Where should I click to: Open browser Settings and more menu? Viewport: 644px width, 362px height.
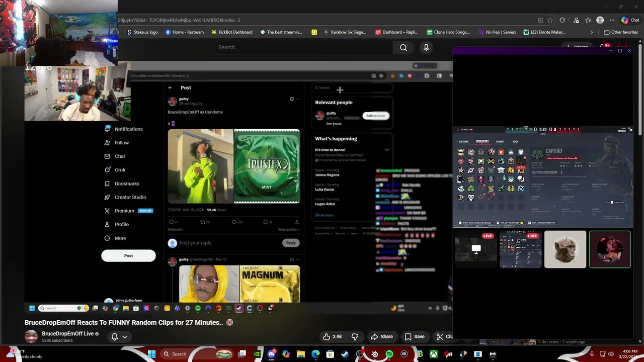click(x=612, y=20)
